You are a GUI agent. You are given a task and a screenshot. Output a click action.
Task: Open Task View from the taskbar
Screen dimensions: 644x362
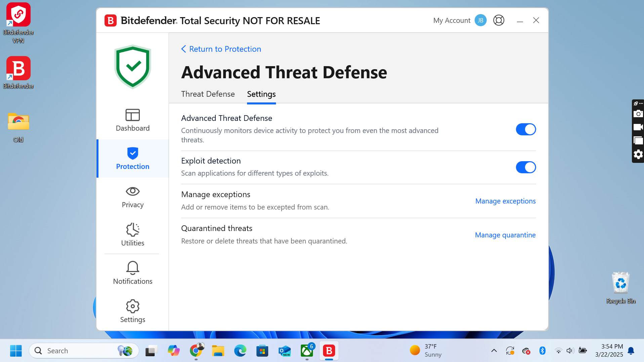click(x=152, y=351)
